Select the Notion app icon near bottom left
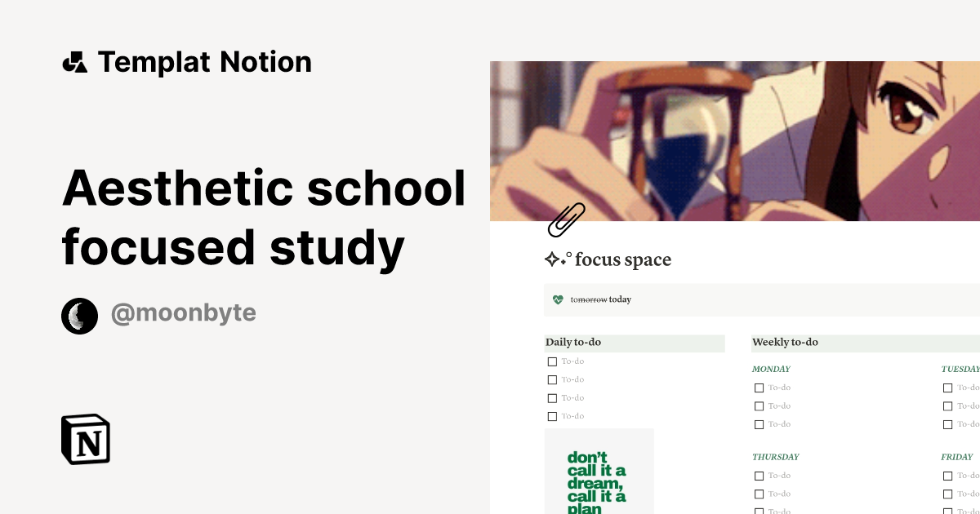 (x=87, y=439)
